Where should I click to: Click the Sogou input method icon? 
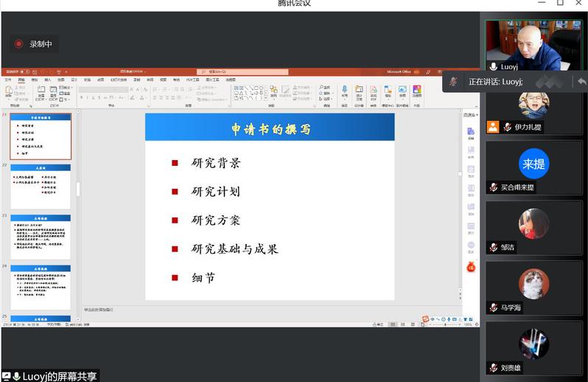pos(425,319)
